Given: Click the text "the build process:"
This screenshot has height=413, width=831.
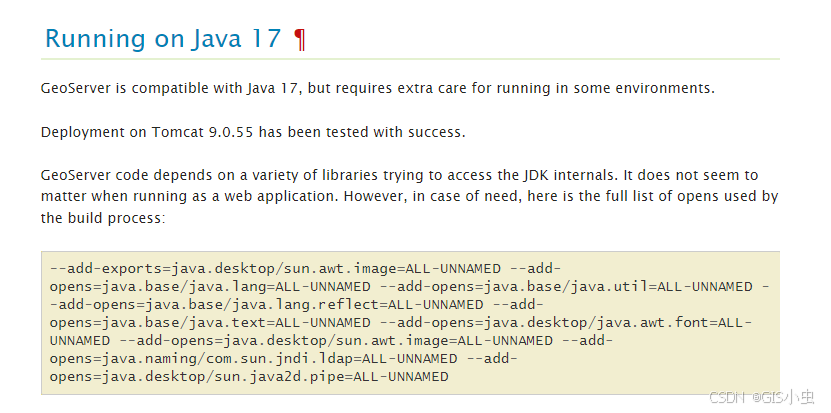Looking at the screenshot, I should (103, 218).
